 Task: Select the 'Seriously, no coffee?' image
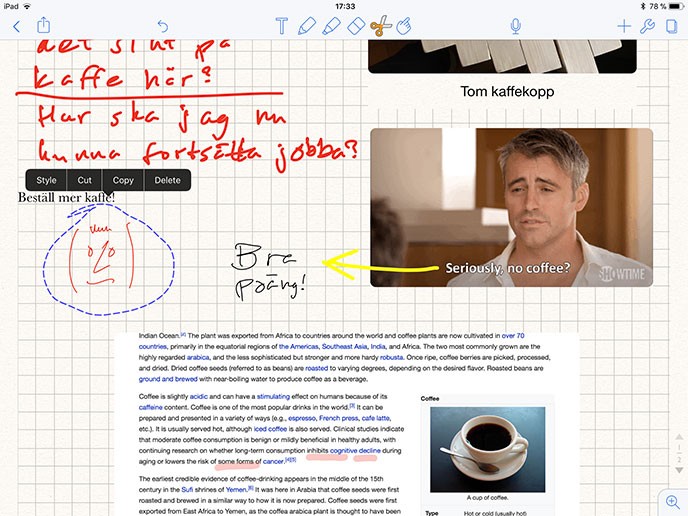(512, 208)
